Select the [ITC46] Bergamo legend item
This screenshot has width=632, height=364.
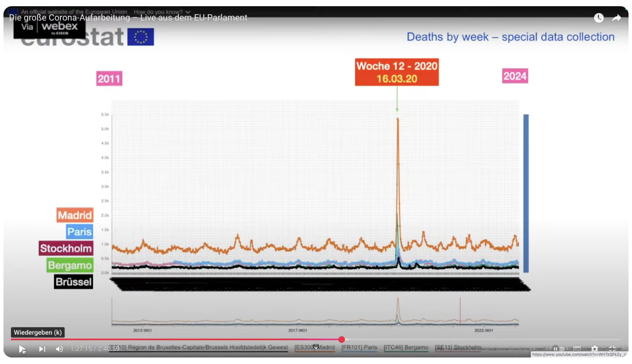406,347
